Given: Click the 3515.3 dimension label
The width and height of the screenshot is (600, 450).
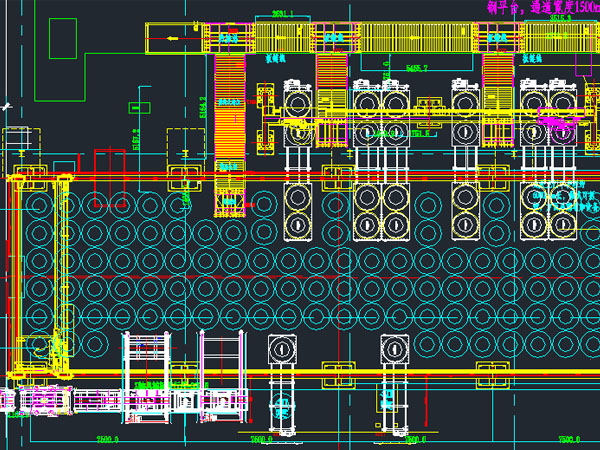Looking at the screenshot, I should point(560,18).
